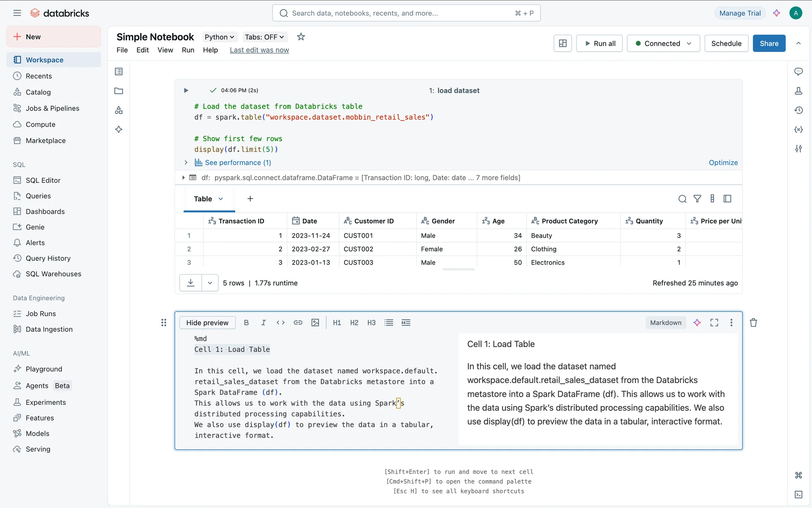Insert an image via the markdown toolbar icon
Image resolution: width=812 pixels, height=508 pixels.
pos(315,323)
